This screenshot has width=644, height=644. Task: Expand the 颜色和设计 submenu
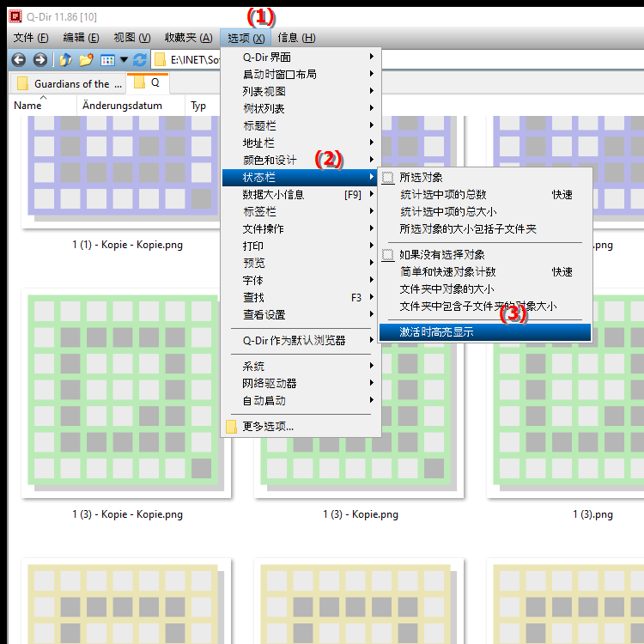(301, 161)
